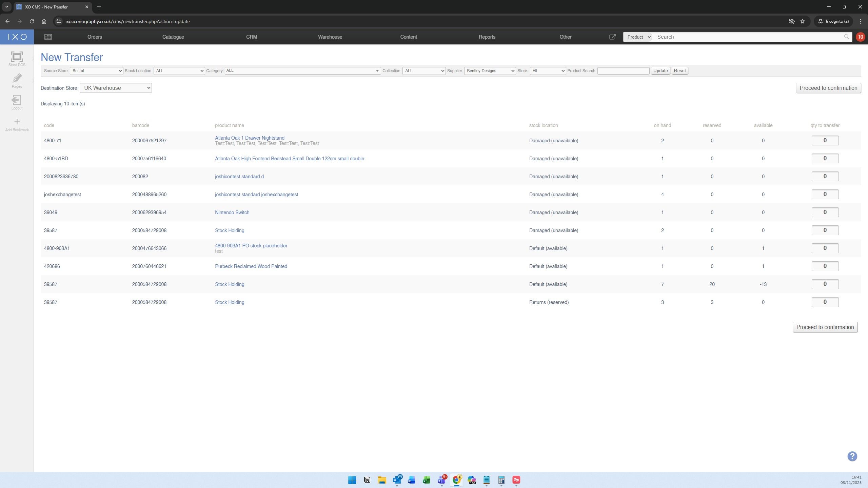Expand the Supplier Bentley Designs dropdown

point(490,71)
